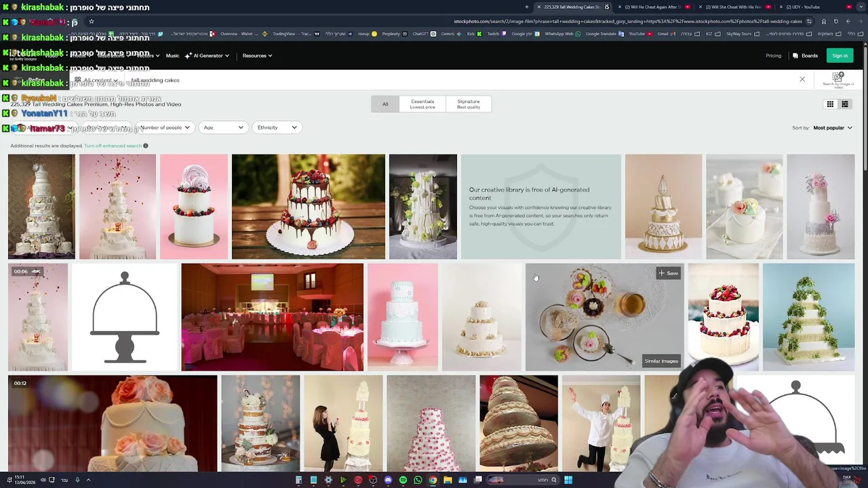Open the 00:12 rose cake video
Image resolution: width=868 pixels, height=488 pixels.
(113, 423)
